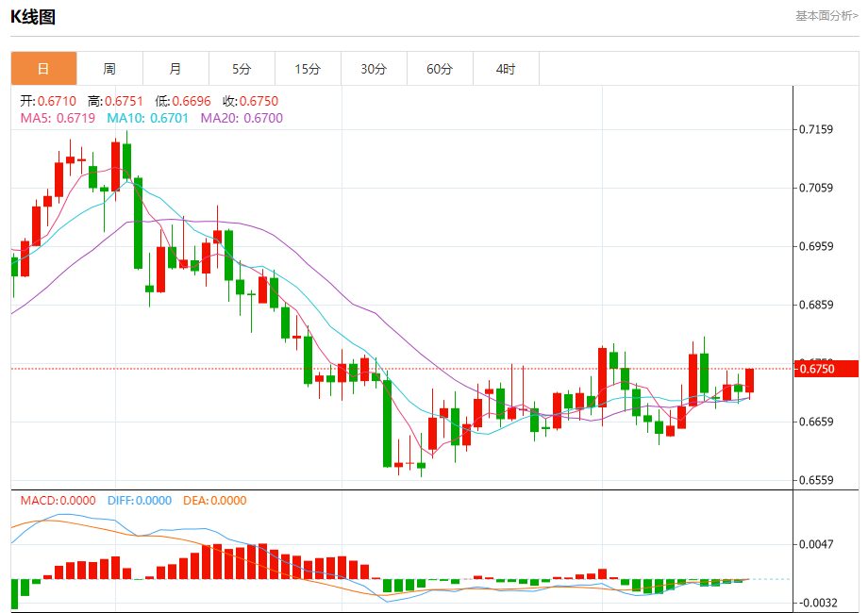Click the 收:0.6750 close price value
The image size is (868, 613).
tap(251, 101)
